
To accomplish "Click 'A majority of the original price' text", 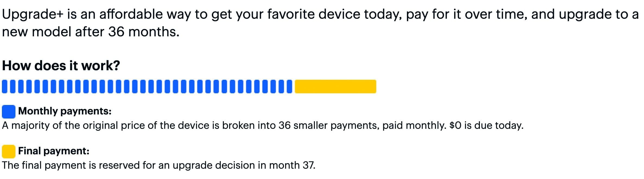I will (x=74, y=126).
